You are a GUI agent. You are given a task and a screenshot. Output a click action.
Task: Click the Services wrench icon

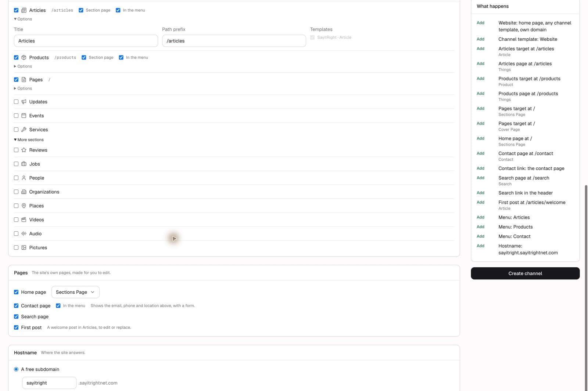pyautogui.click(x=24, y=130)
